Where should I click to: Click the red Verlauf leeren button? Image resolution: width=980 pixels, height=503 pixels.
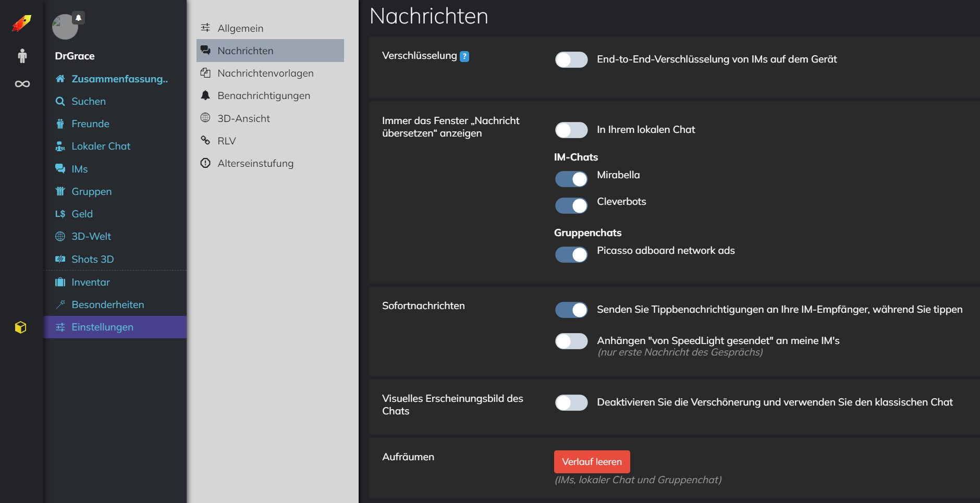[x=592, y=462]
